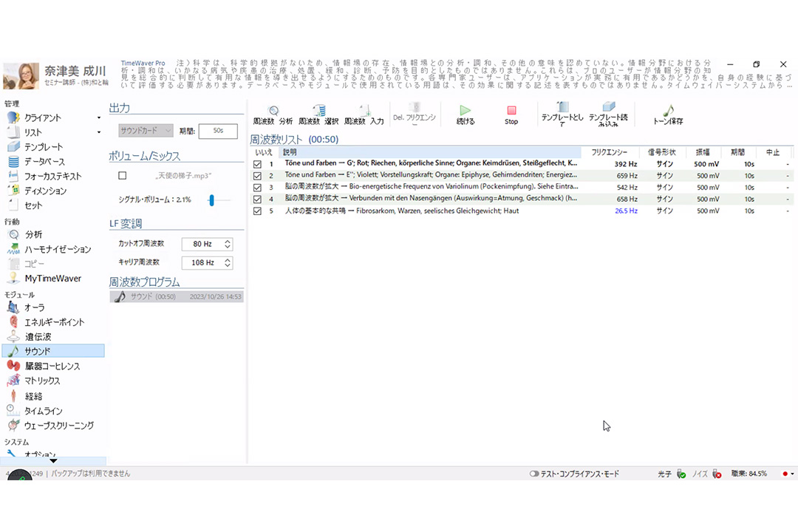Click the 周波数 入力 toolbar icon

364,113
